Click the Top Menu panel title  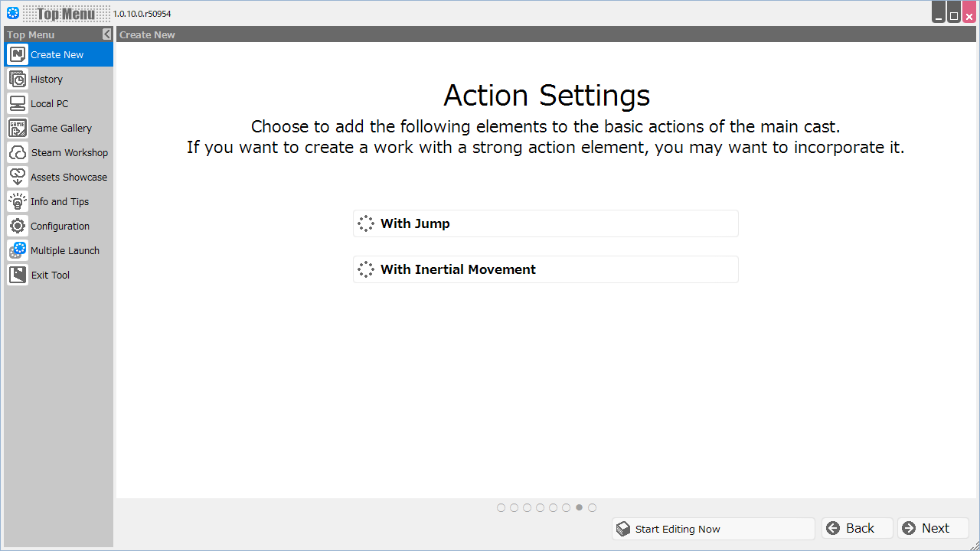[x=30, y=34]
